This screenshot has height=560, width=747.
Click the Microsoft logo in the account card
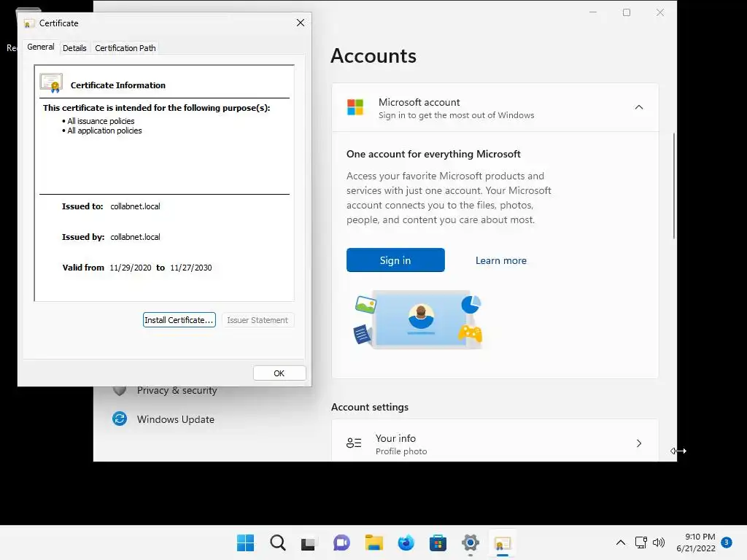tap(355, 107)
